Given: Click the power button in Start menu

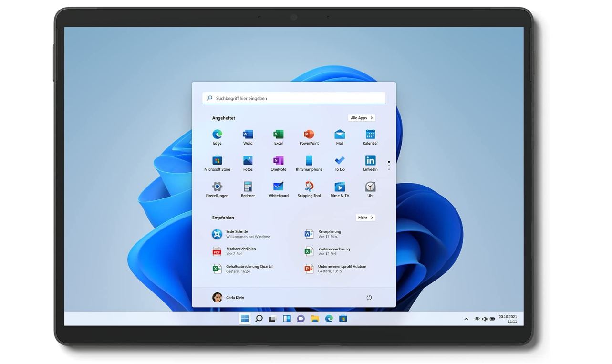Looking at the screenshot, I should pyautogui.click(x=369, y=298).
